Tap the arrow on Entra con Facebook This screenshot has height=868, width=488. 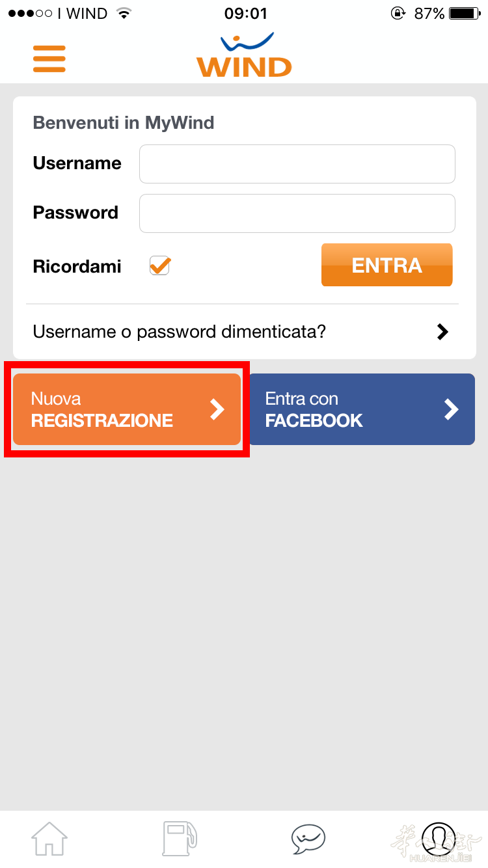coord(451,409)
